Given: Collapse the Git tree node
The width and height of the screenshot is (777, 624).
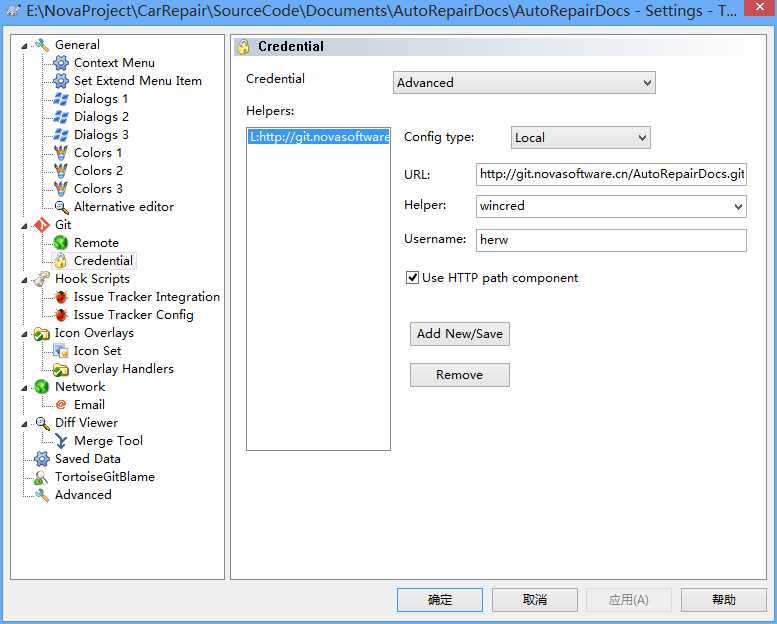Looking at the screenshot, I should click(x=24, y=226).
